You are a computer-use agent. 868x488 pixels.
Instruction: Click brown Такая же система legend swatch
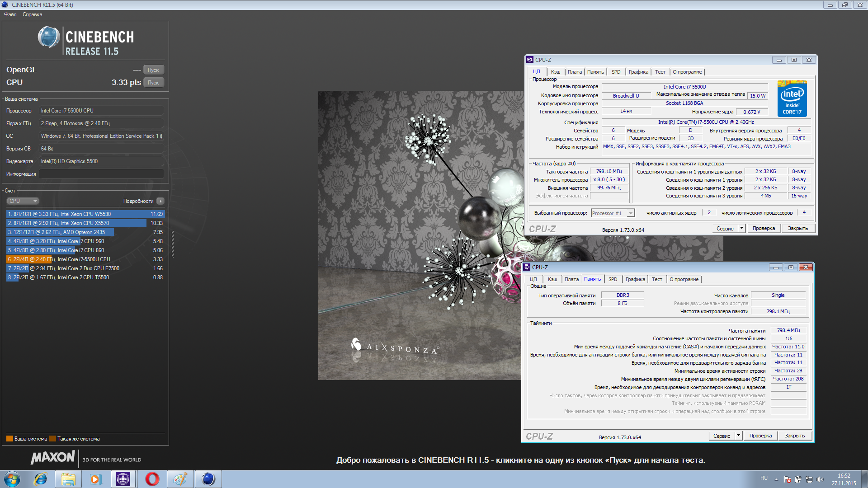(x=52, y=439)
